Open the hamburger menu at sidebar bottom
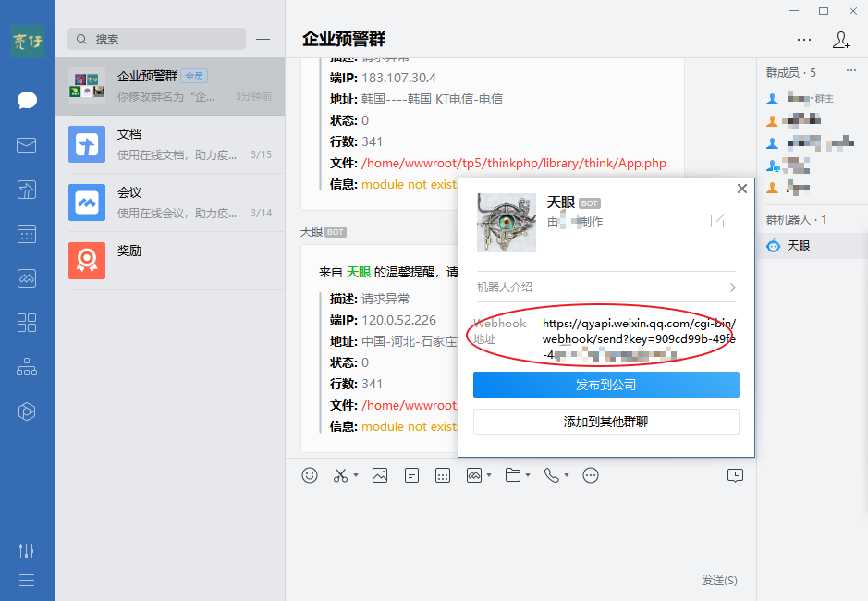This screenshot has width=868, height=601. pyautogui.click(x=27, y=581)
